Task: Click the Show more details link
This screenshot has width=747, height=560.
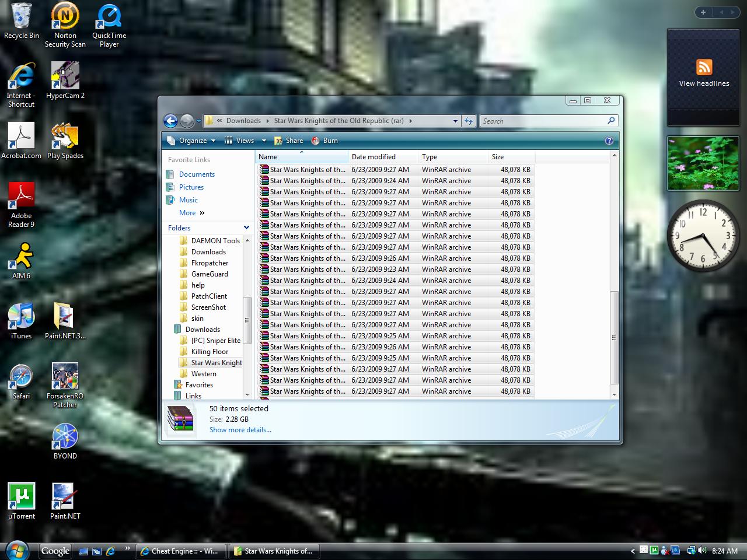Action: click(x=240, y=430)
